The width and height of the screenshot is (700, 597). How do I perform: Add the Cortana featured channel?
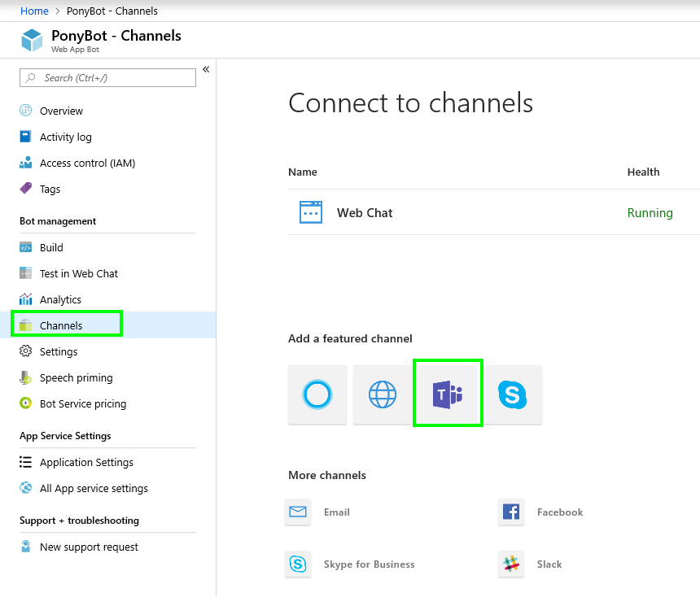pyautogui.click(x=317, y=394)
